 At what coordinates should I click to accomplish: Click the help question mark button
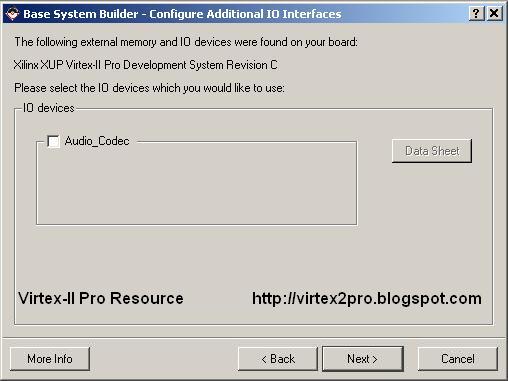[476, 14]
